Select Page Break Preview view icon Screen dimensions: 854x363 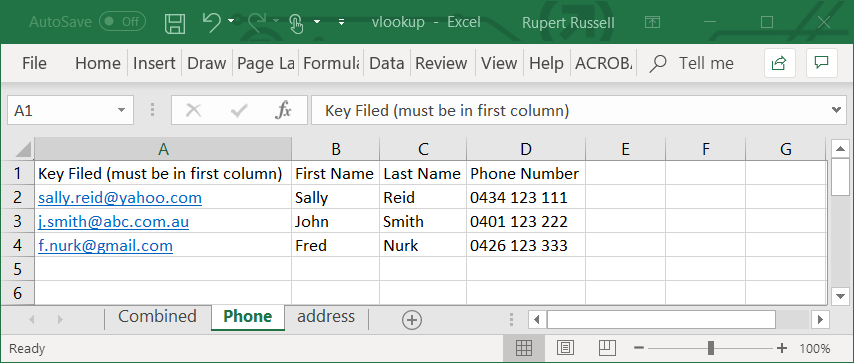tap(607, 348)
